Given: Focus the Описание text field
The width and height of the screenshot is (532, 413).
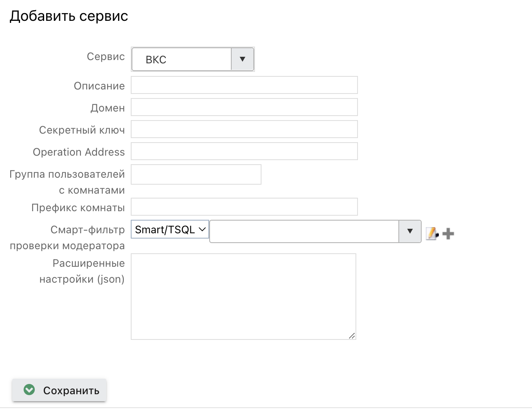Looking at the screenshot, I should coord(244,85).
